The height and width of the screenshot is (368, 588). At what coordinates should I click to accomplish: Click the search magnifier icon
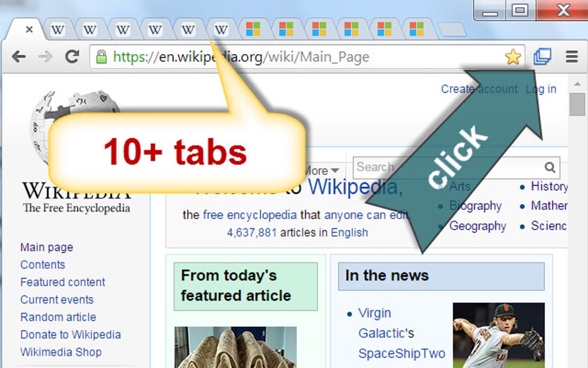550,167
